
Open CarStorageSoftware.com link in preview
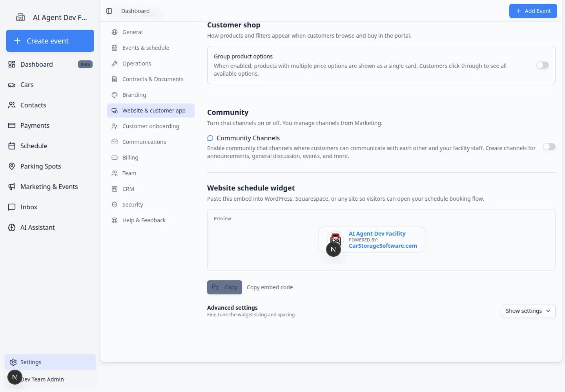point(383,246)
